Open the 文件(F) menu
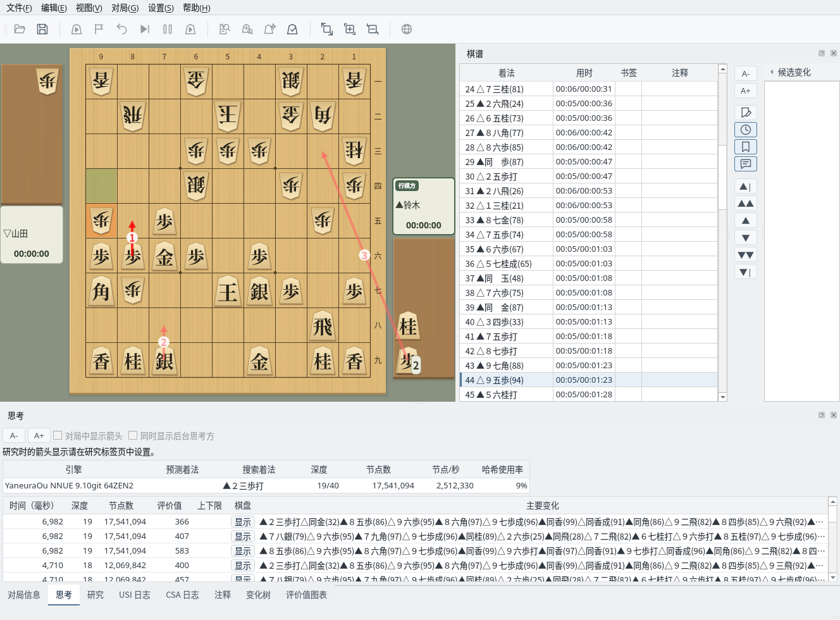Viewport: 840px width, 620px height. click(19, 8)
